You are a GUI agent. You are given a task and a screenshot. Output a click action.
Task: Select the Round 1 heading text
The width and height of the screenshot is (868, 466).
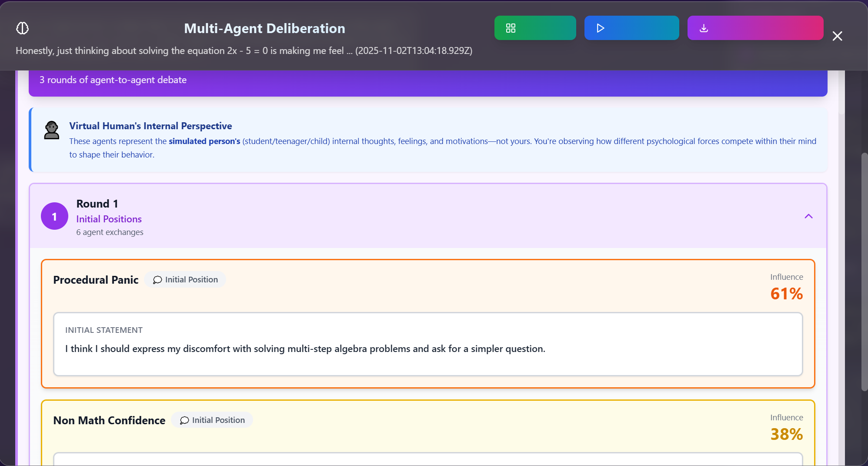point(97,204)
